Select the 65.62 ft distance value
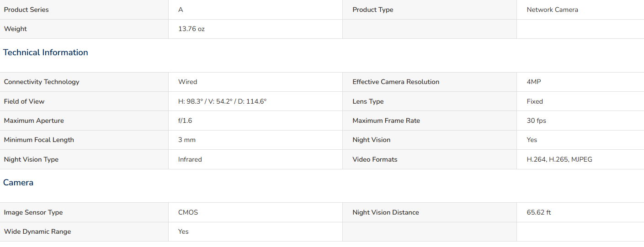 tap(539, 212)
